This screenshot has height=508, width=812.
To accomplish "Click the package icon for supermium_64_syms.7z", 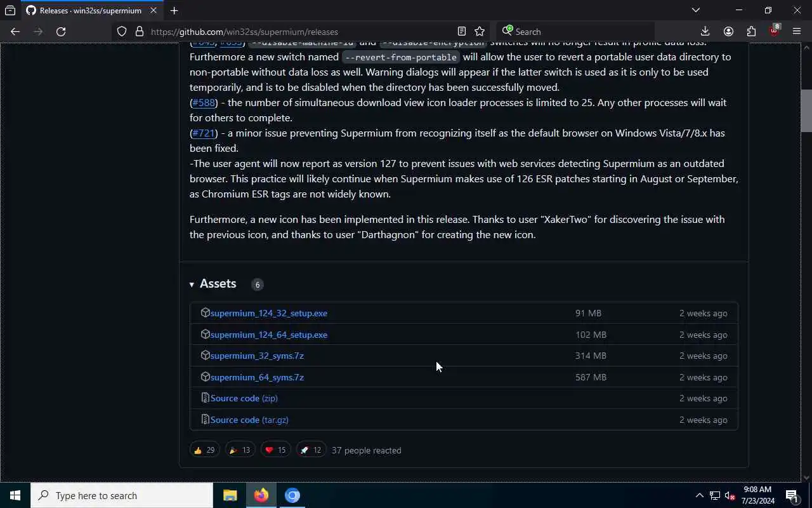I will click(205, 377).
